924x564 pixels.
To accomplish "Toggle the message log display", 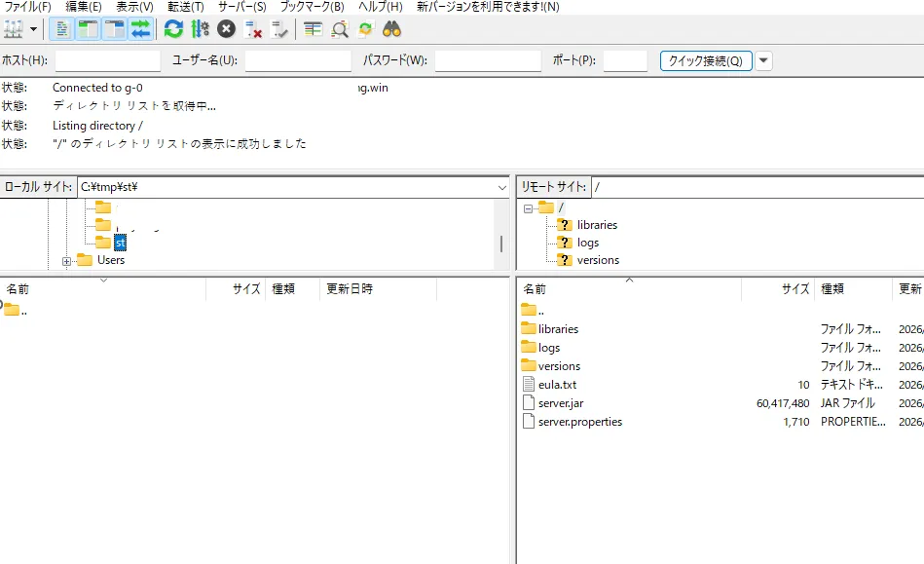I will (x=61, y=29).
